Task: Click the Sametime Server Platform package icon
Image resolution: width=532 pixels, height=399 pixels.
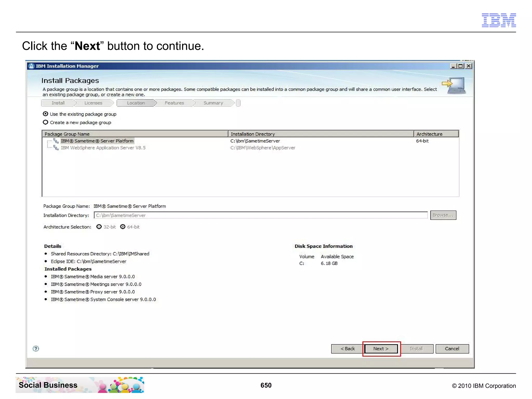Action: coord(56,141)
